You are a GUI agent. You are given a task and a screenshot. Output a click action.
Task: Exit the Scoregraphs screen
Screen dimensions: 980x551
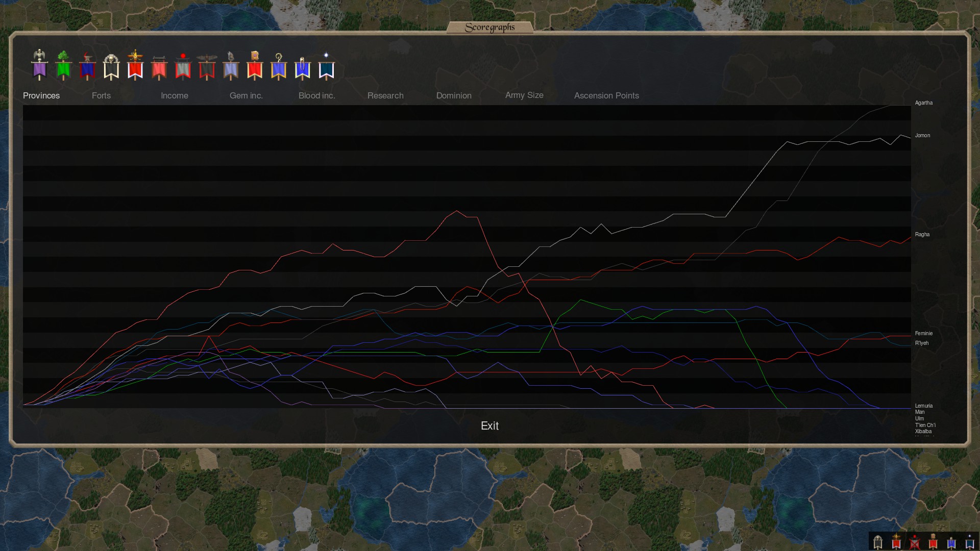[489, 425]
